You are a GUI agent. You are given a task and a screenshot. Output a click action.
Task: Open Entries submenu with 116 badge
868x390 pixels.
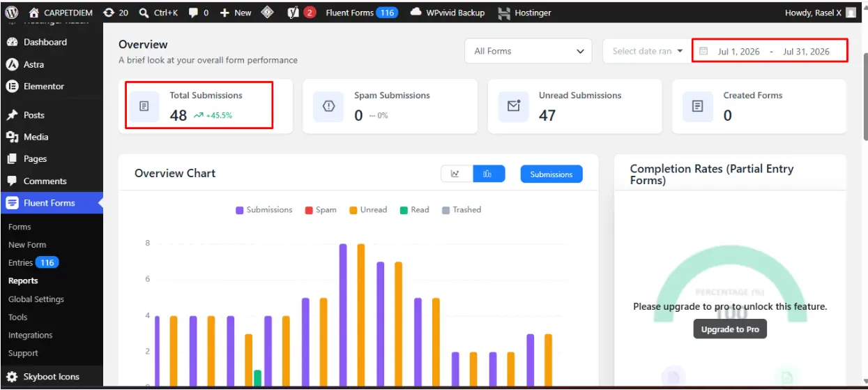[33, 263]
